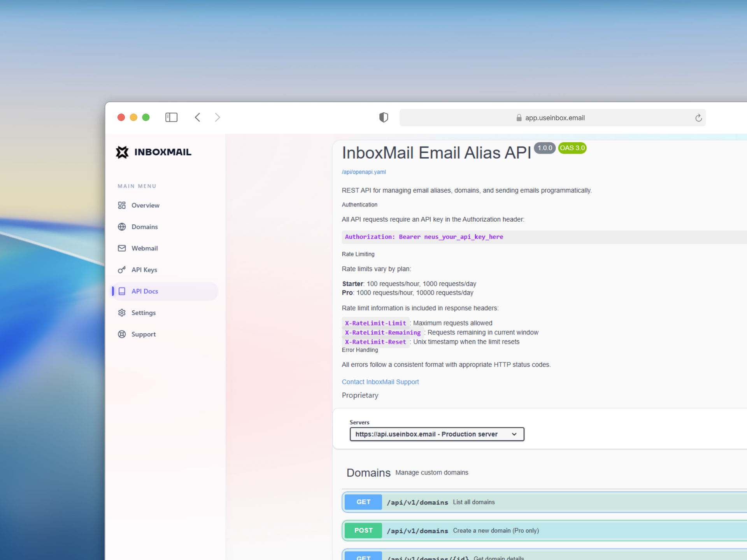747x560 pixels.
Task: Open the /api/openapi.yaml link
Action: coord(363,171)
